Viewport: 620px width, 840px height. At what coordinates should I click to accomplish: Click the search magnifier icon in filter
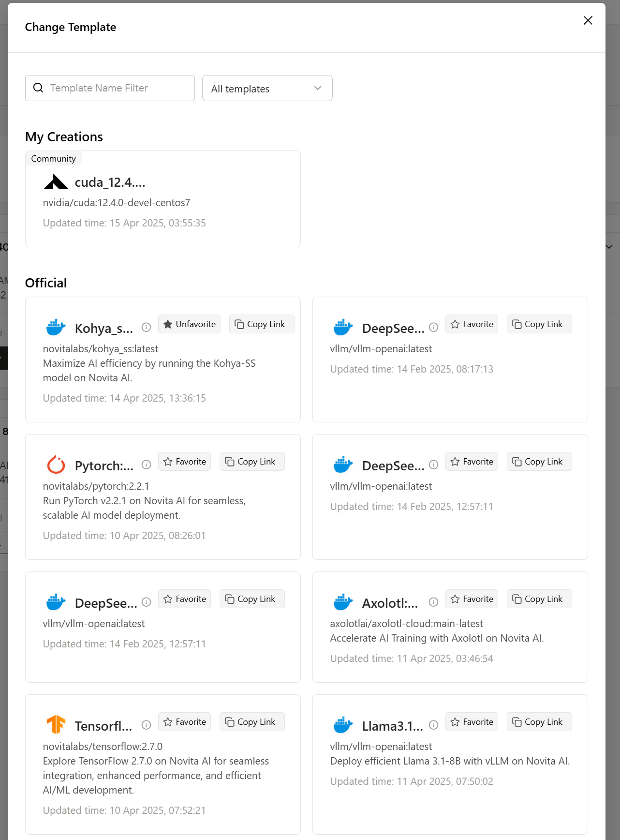(38, 88)
